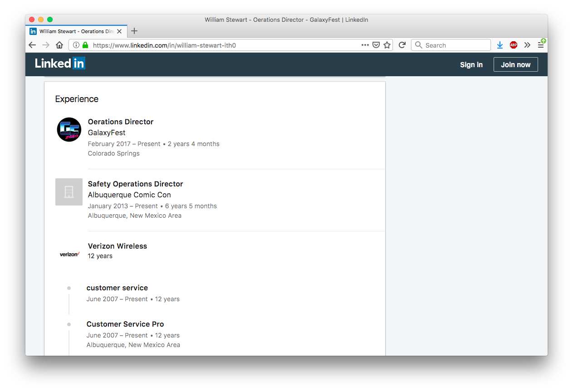
Task: Click 'January 2013 – Present' date text
Action: 123,206
